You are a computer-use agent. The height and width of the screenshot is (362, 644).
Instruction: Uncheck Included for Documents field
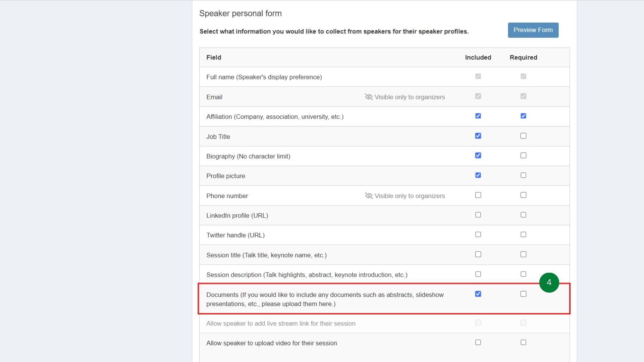click(478, 294)
